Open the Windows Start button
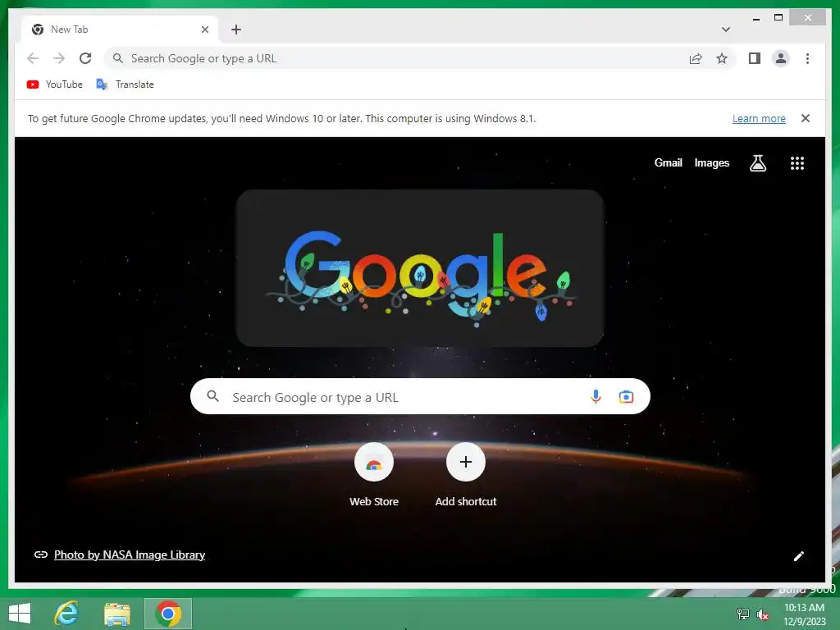The image size is (840, 630). [20, 614]
